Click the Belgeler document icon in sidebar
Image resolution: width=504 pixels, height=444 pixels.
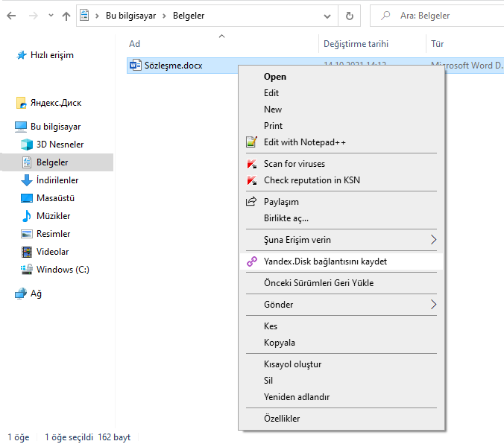27,162
